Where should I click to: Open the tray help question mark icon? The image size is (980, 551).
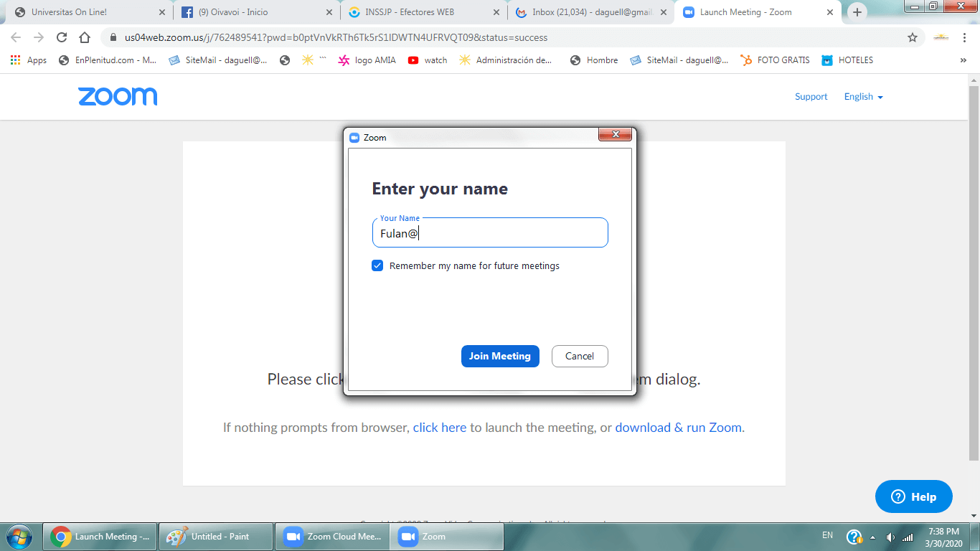click(x=854, y=537)
